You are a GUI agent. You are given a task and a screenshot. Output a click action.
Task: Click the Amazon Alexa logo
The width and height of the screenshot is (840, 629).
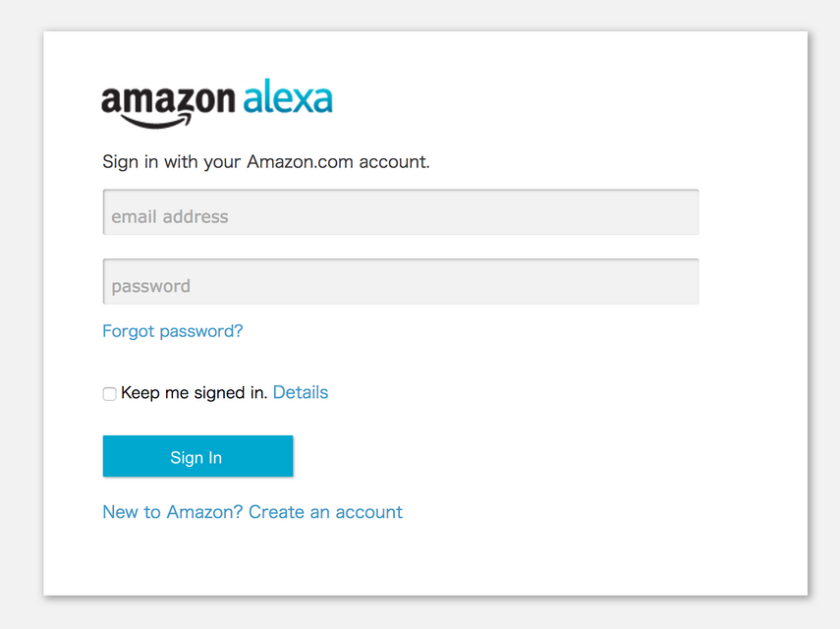point(216,103)
